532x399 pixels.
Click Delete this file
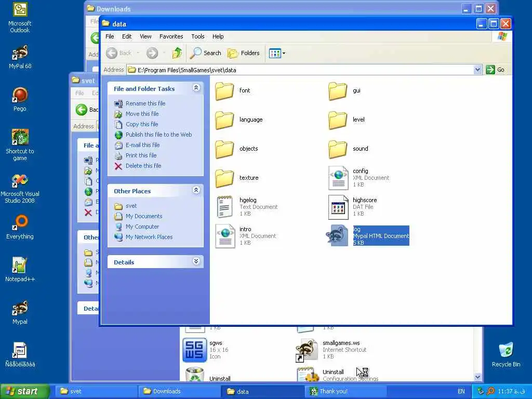(143, 166)
